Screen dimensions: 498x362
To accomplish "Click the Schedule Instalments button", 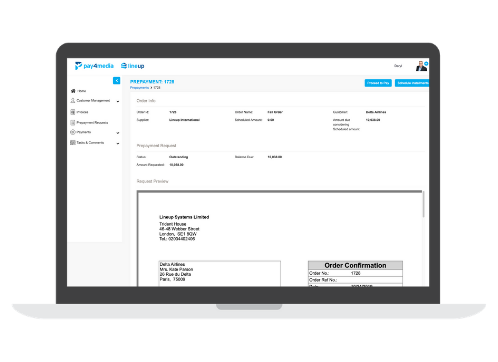I will (412, 83).
